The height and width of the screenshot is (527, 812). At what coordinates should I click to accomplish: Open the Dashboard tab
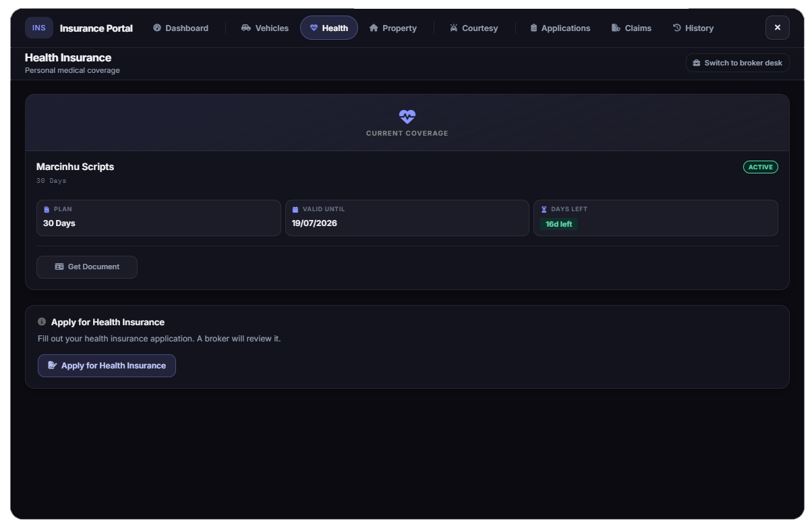tap(181, 28)
